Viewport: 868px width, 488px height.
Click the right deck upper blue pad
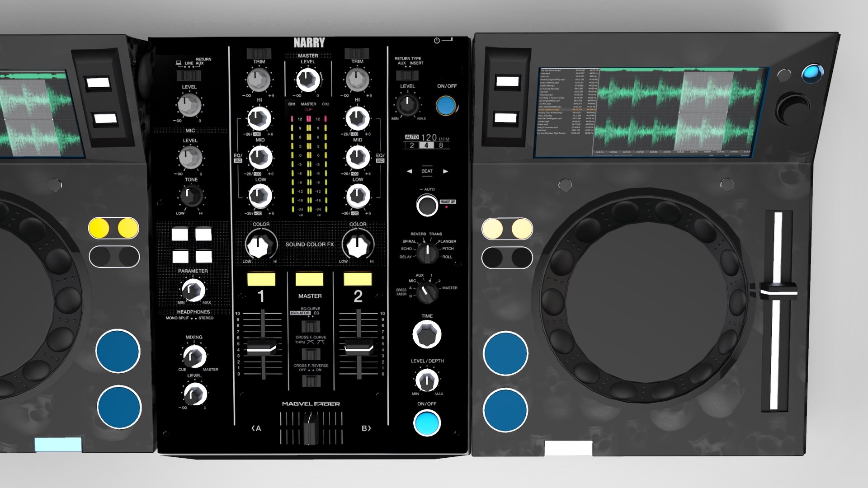505,353
